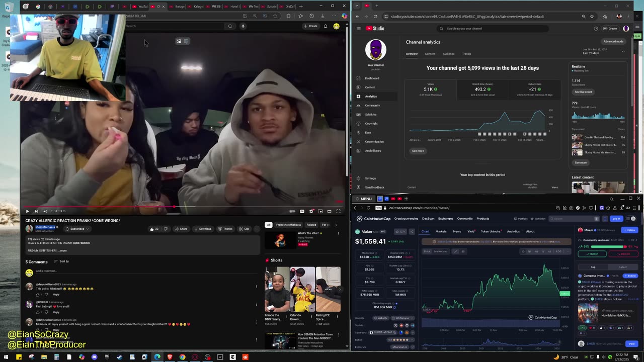
Task: Click YouTube voice search microphone
Action: pos(243,26)
